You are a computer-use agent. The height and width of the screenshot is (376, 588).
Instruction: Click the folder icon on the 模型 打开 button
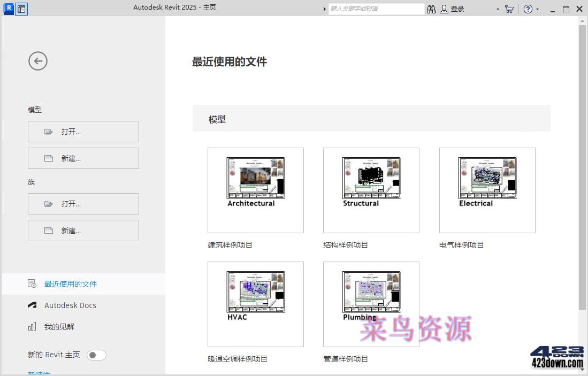(x=48, y=131)
